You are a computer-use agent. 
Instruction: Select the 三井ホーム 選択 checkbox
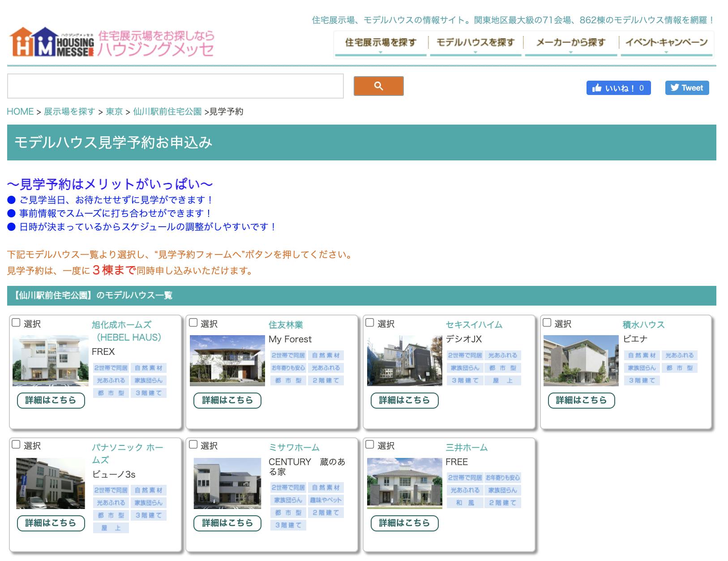click(x=370, y=444)
